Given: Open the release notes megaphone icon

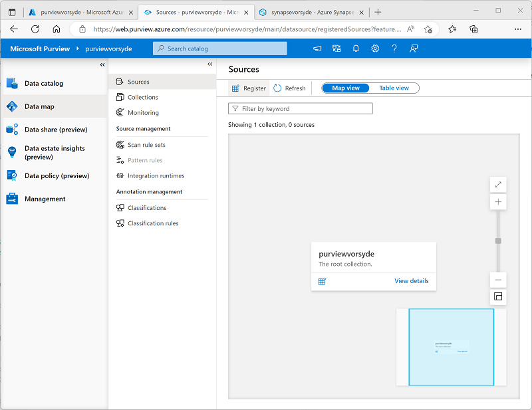Looking at the screenshot, I should coord(317,49).
